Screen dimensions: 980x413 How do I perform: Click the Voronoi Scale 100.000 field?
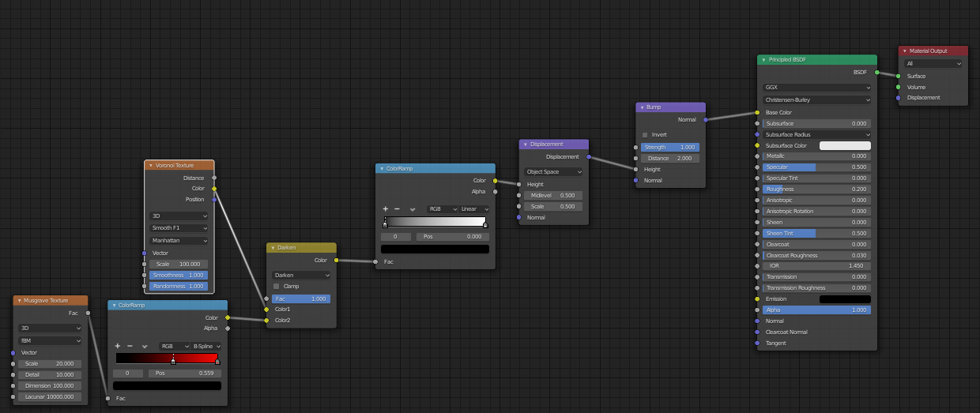(179, 264)
